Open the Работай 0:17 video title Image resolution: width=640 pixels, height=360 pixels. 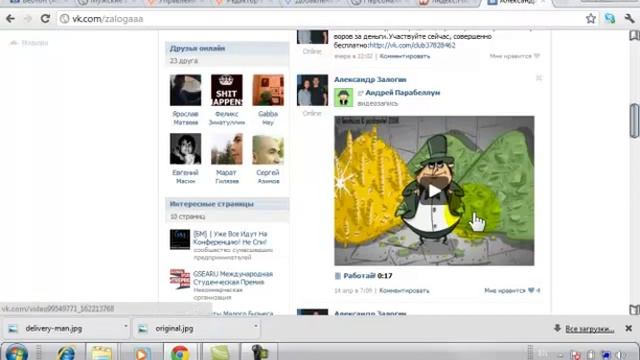click(368, 276)
